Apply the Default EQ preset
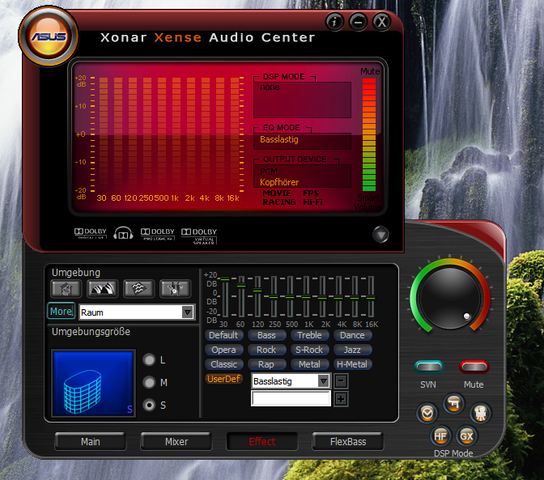This screenshot has width=544, height=480. click(224, 335)
